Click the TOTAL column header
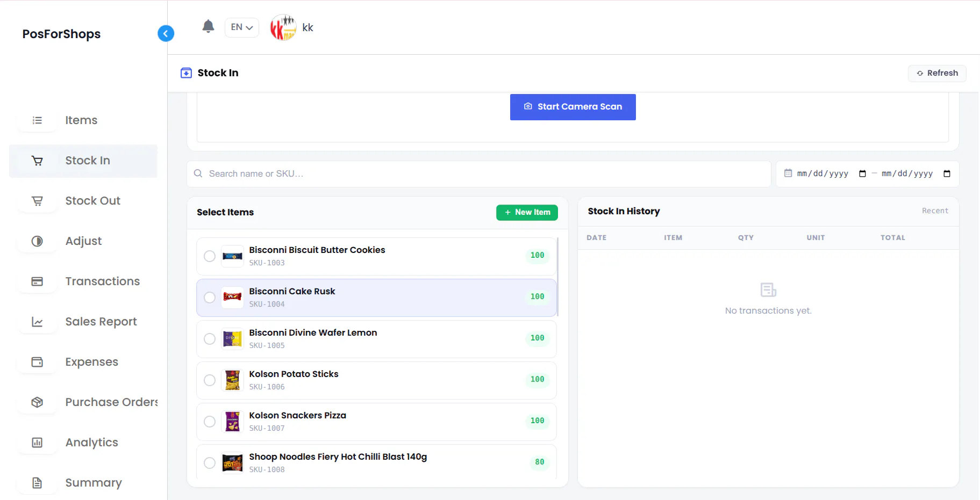The height and width of the screenshot is (500, 980). 893,237
